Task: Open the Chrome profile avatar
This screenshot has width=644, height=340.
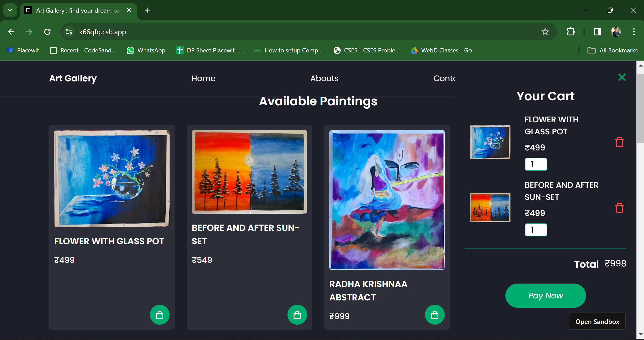Action: click(x=616, y=32)
